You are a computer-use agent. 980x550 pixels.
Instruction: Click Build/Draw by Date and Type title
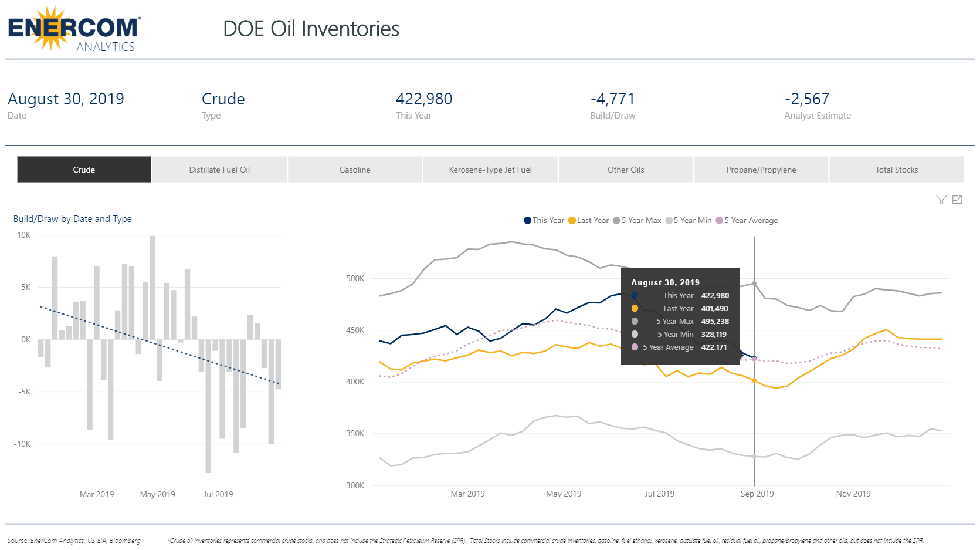click(73, 219)
